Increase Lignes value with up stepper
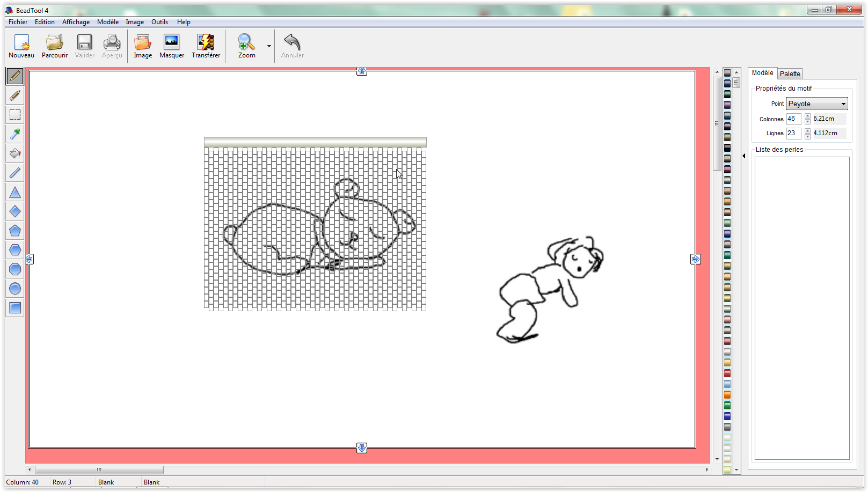Viewport: 868px width, 492px height. [x=807, y=130]
